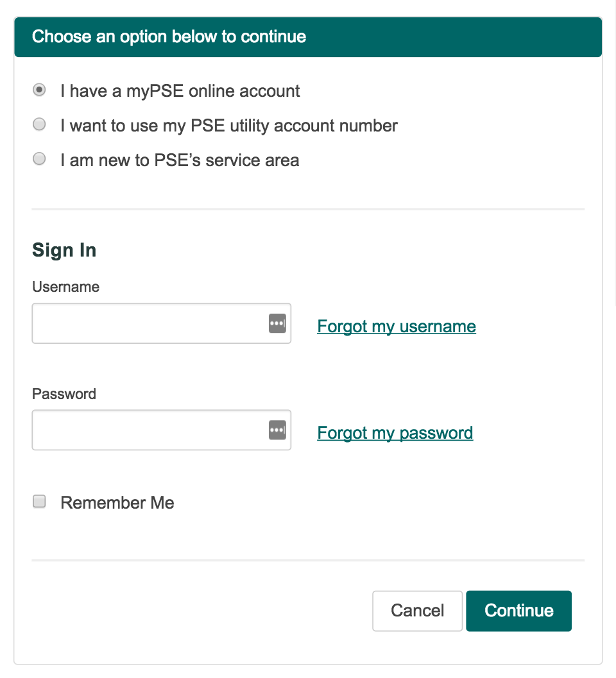Click the "Choose an option below to continue" header
Screen dimensions: 616x678
(x=169, y=37)
